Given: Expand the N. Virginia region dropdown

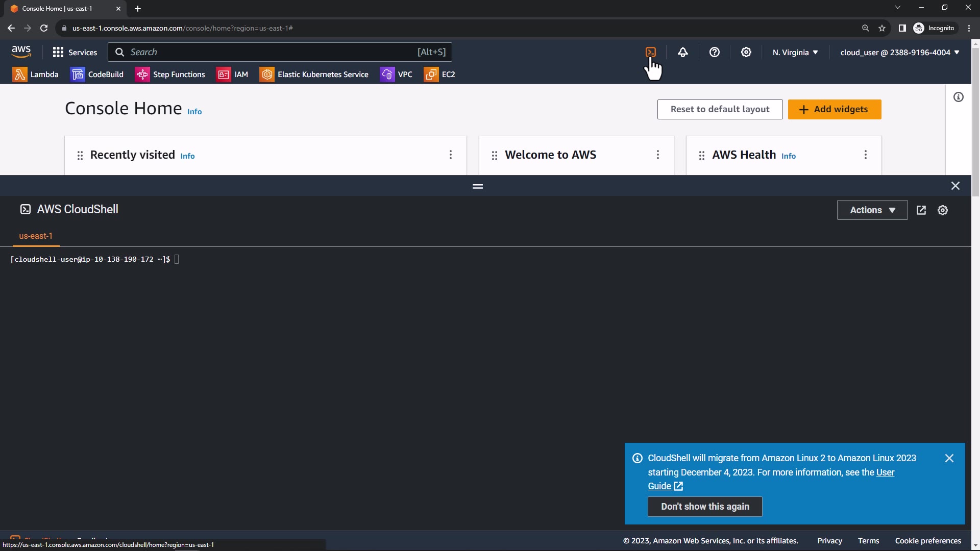Looking at the screenshot, I should pos(795,52).
